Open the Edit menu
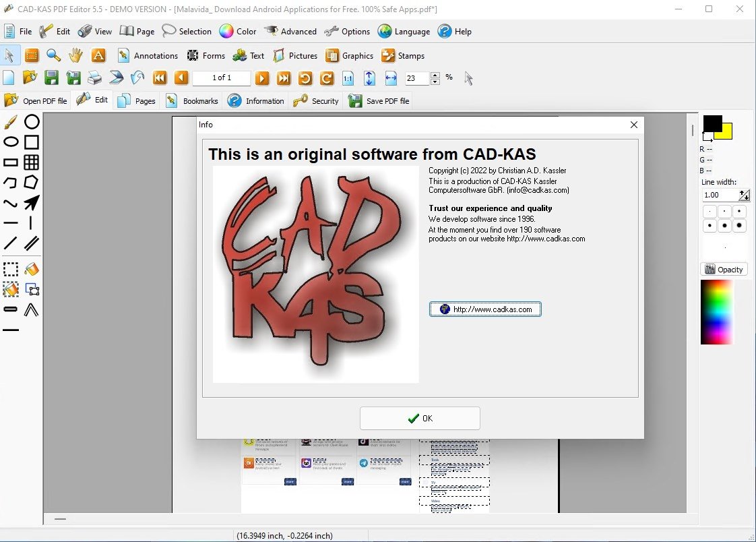756x542 pixels. tap(55, 31)
